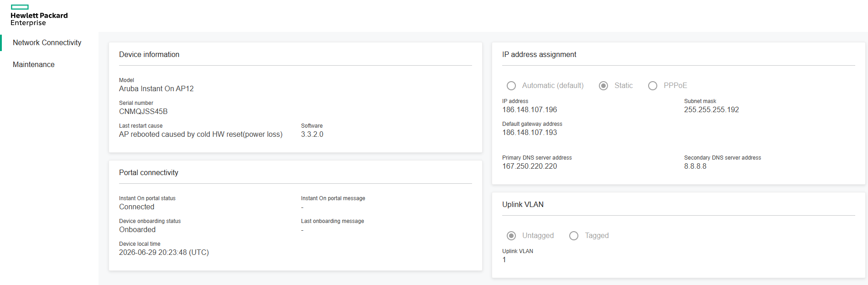
Task: Click the Last onboarding message label
Action: pyautogui.click(x=333, y=221)
